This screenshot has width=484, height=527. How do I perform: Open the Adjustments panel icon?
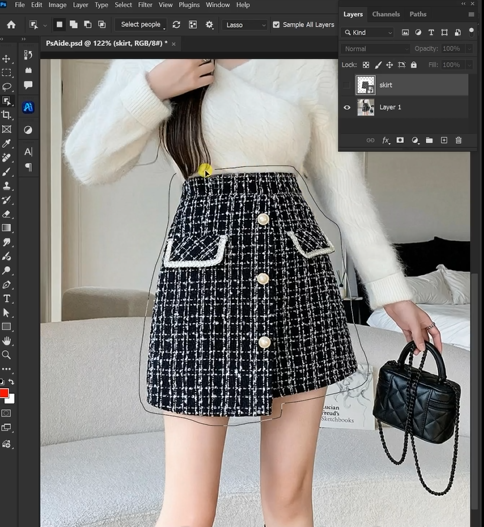(x=28, y=130)
